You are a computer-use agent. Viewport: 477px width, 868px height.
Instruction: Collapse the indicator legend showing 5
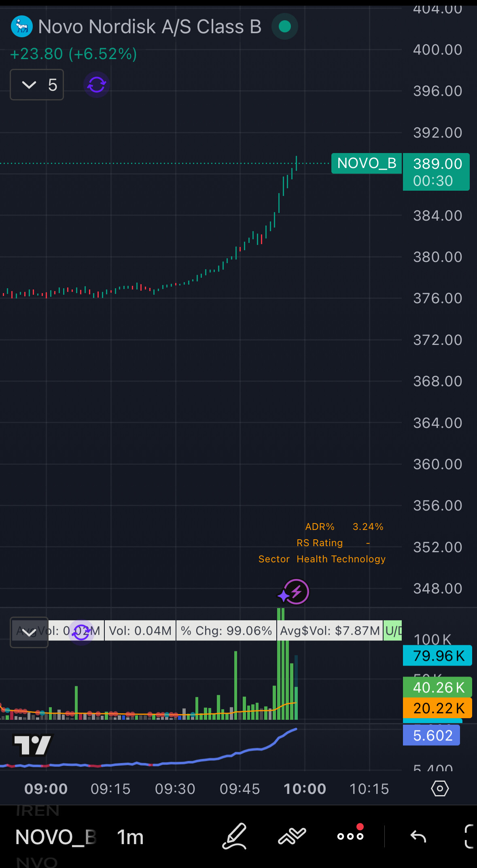click(x=37, y=85)
